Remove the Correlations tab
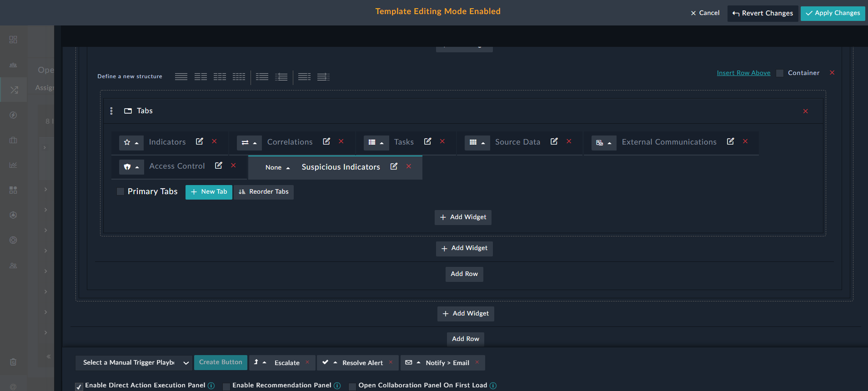Image resolution: width=868 pixels, height=391 pixels. click(341, 141)
